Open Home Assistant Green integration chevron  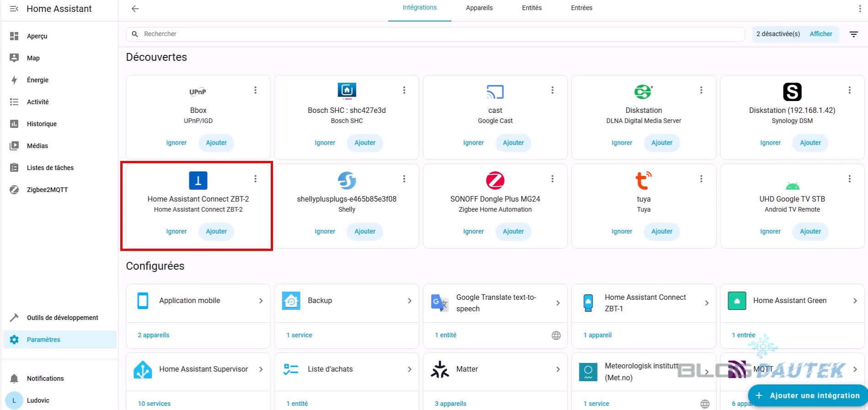point(855,301)
